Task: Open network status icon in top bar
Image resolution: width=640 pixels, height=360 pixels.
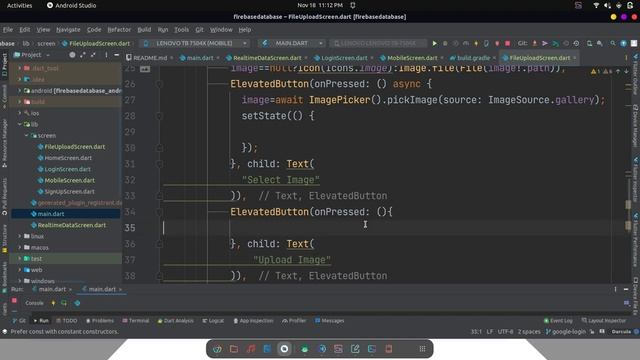Action: click(x=596, y=5)
